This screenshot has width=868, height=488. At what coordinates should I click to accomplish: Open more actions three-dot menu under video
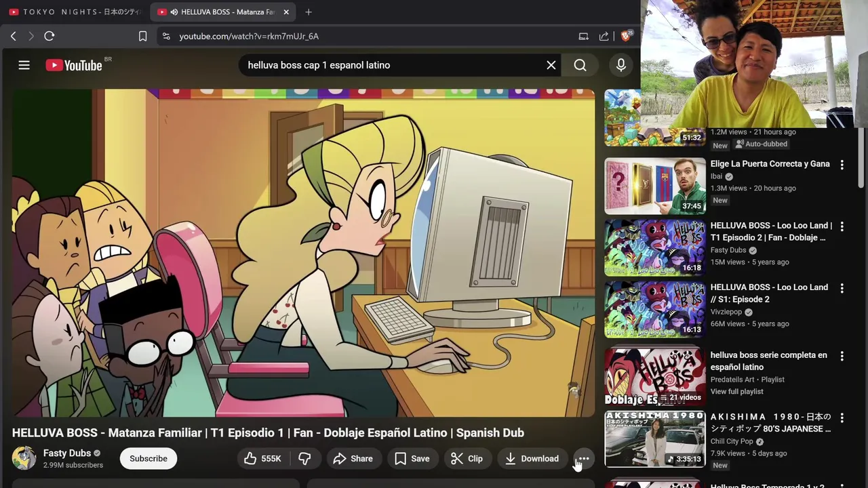(584, 459)
